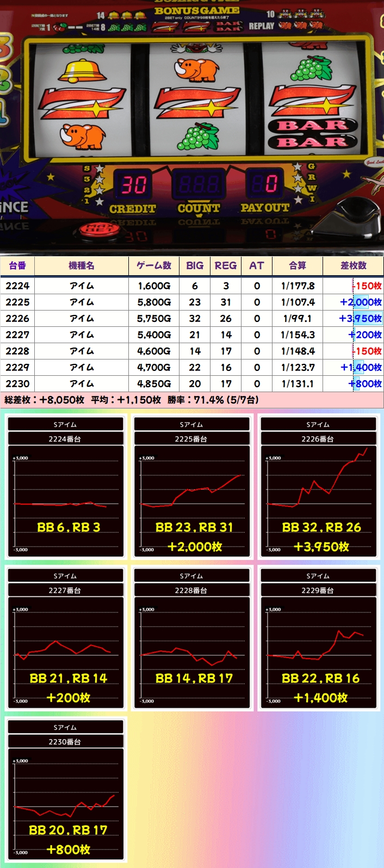
Task: Open the 2225番台 graph card
Action: pyautogui.click(x=192, y=487)
